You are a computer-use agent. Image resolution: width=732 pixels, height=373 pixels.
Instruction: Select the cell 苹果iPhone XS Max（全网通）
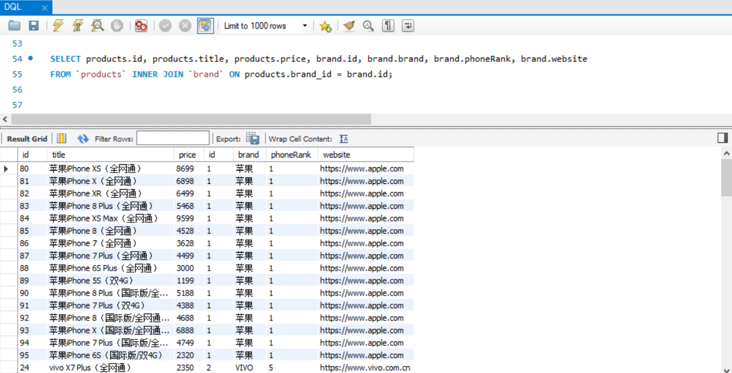click(110, 218)
